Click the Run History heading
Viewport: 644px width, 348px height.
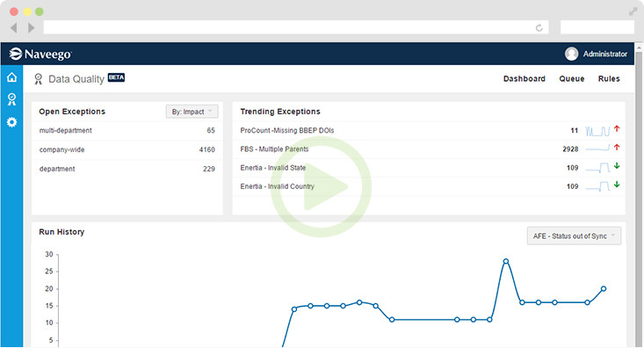pyautogui.click(x=62, y=232)
